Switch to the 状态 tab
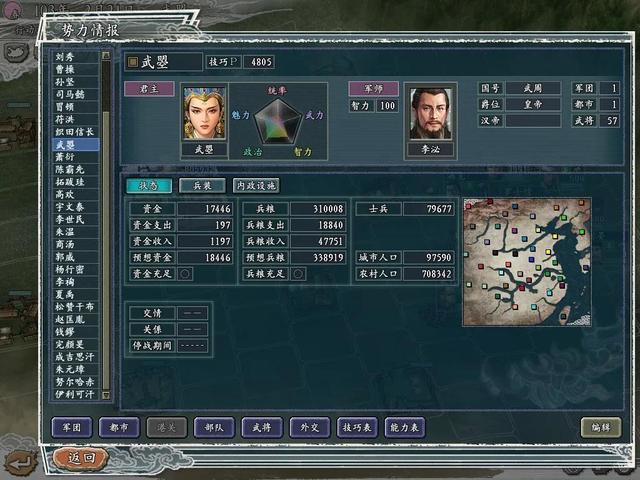This screenshot has width=640, height=480. [149, 186]
